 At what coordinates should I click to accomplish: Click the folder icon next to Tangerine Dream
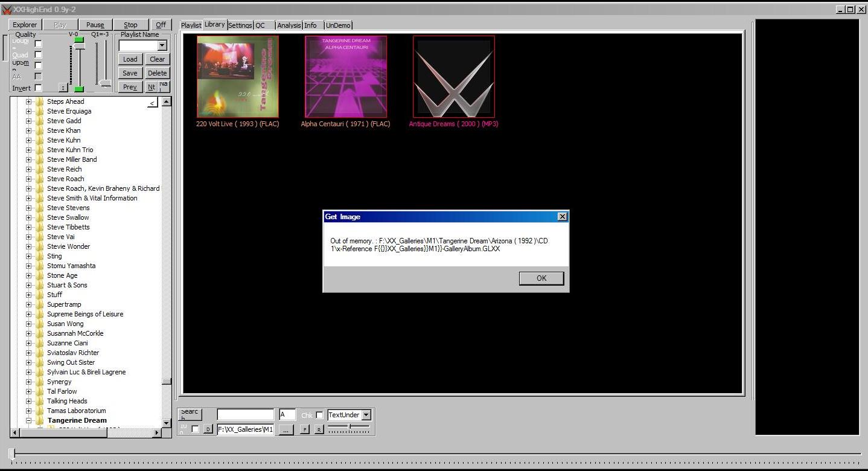[x=40, y=420]
